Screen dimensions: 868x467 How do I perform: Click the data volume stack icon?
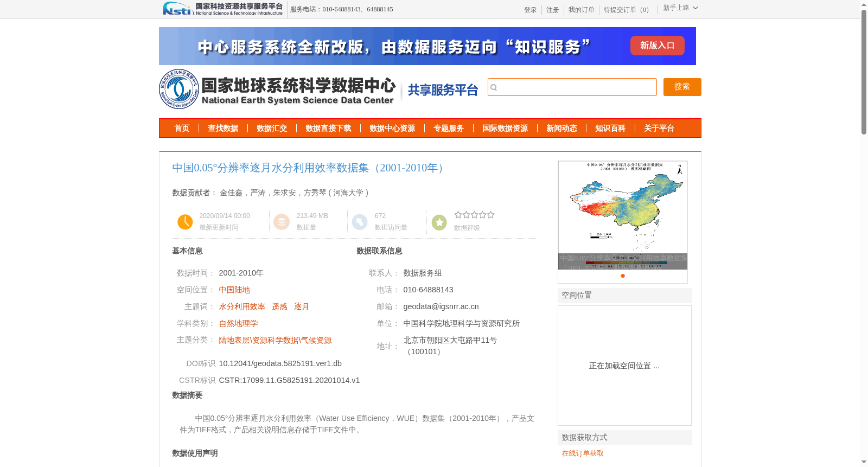tap(282, 222)
